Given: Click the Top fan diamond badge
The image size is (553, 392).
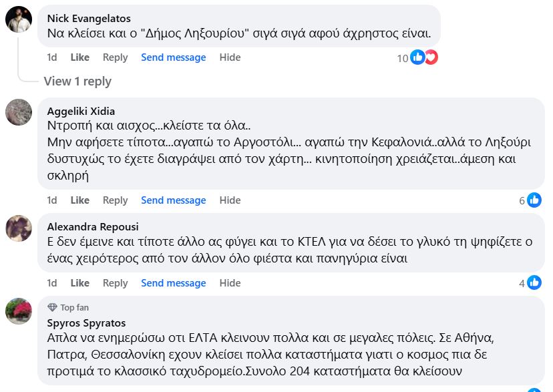Looking at the screenshot, I should pyautogui.click(x=52, y=308).
